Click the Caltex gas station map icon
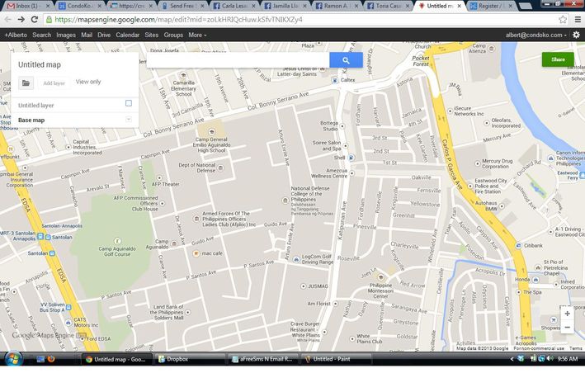585x392 pixels. pyautogui.click(x=335, y=80)
